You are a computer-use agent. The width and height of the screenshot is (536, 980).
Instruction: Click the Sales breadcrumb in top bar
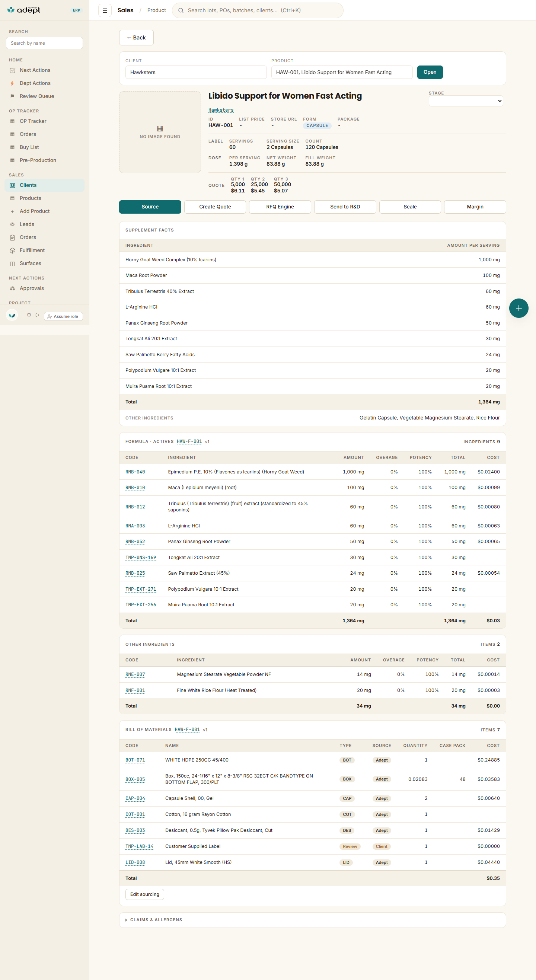pyautogui.click(x=125, y=10)
